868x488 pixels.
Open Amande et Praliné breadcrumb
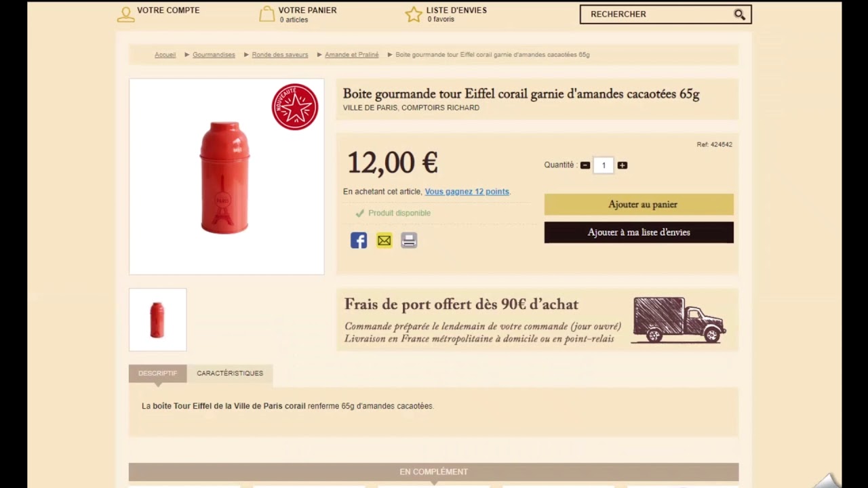point(351,55)
